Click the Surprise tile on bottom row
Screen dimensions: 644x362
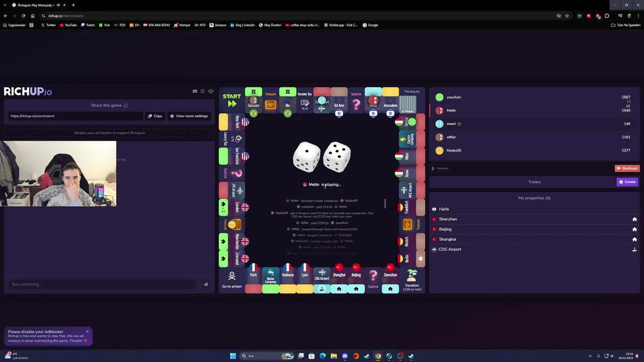[373, 280]
